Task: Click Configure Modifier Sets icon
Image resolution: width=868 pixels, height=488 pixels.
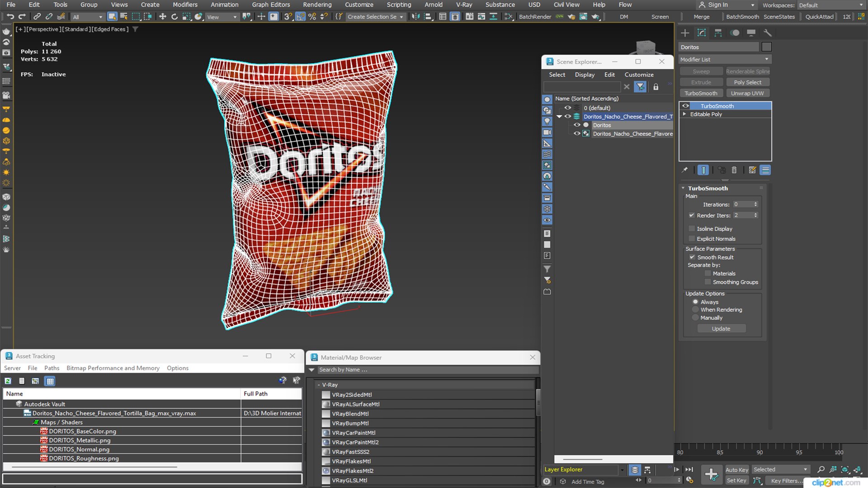Action: (x=752, y=170)
